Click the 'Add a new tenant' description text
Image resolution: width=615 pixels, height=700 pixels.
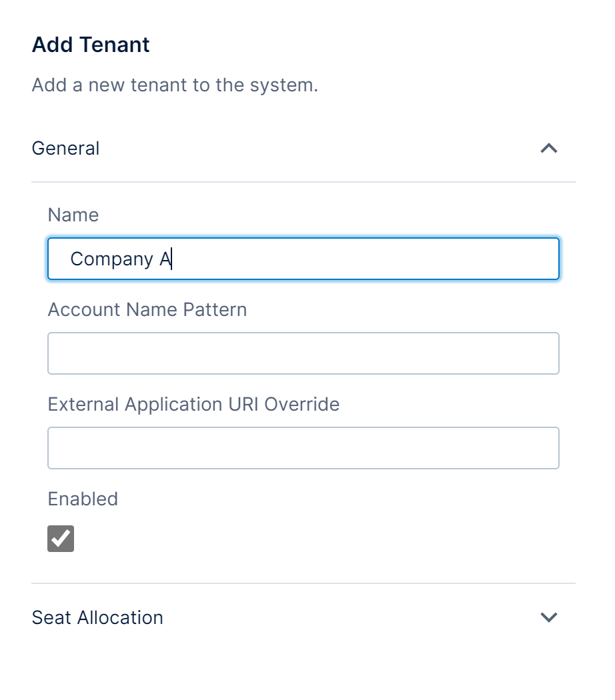pos(175,85)
